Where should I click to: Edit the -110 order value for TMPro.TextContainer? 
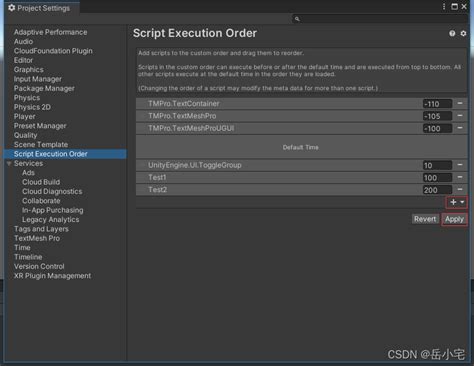click(x=437, y=104)
